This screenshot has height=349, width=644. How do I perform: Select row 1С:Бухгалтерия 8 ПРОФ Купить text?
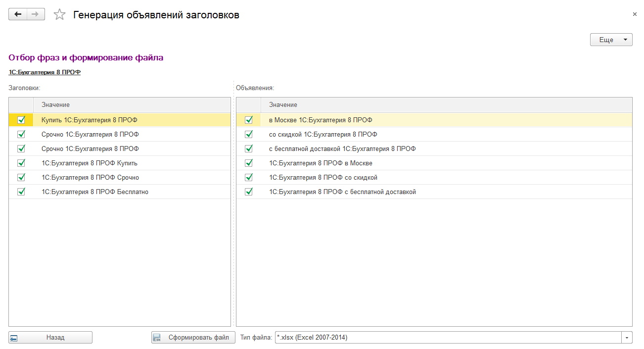(x=90, y=163)
